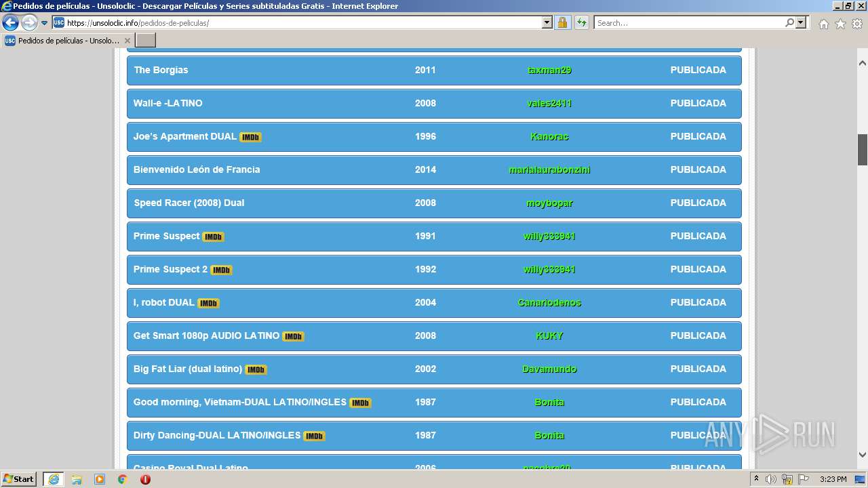
Task: Open a new blank tab
Action: 145,41
